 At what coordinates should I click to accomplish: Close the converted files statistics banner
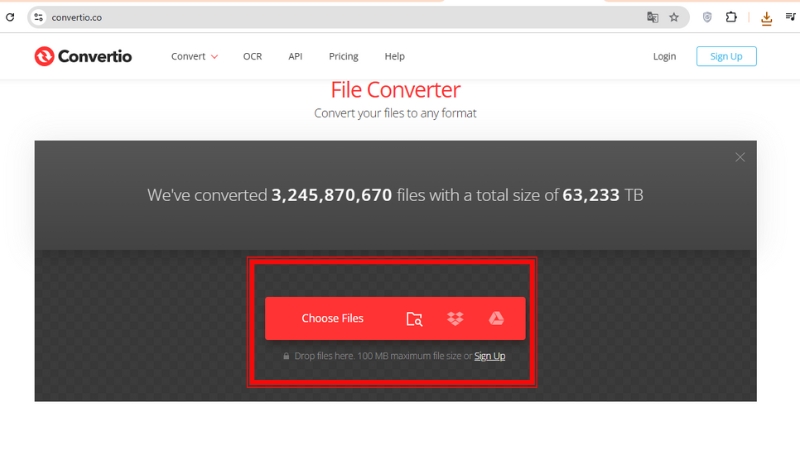coord(740,157)
